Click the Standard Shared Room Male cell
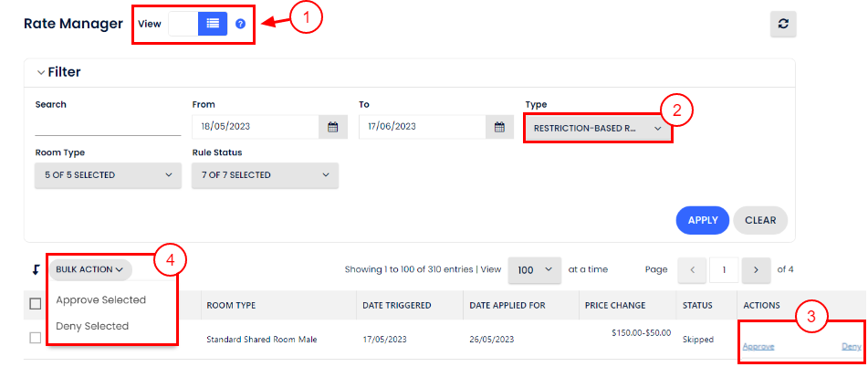Screen dimensions: 868x367 [261, 340]
